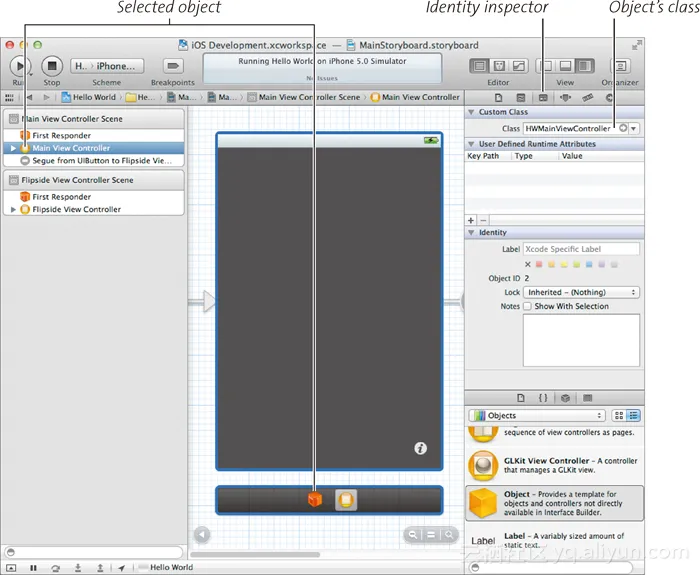Open the Size inspector tab
700x575 pixels.
[x=588, y=97]
